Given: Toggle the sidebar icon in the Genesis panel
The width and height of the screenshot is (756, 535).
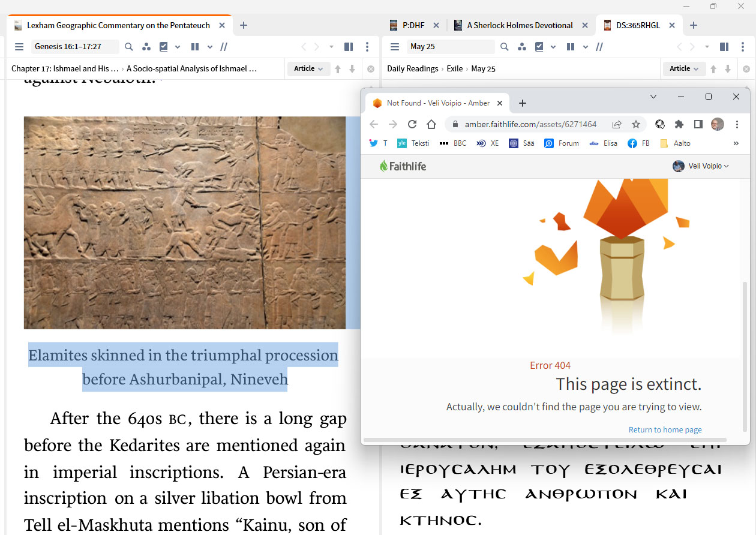Looking at the screenshot, I should point(349,47).
